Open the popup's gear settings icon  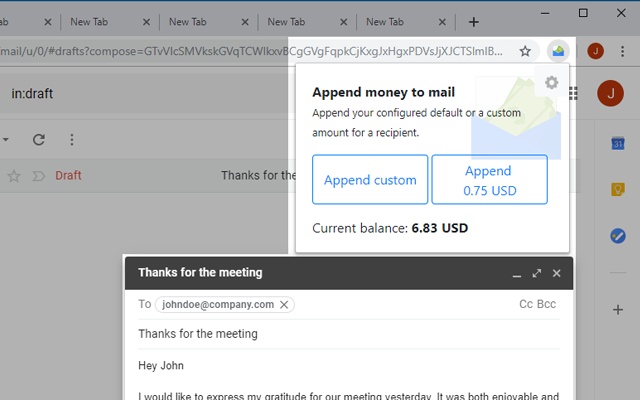tap(551, 83)
